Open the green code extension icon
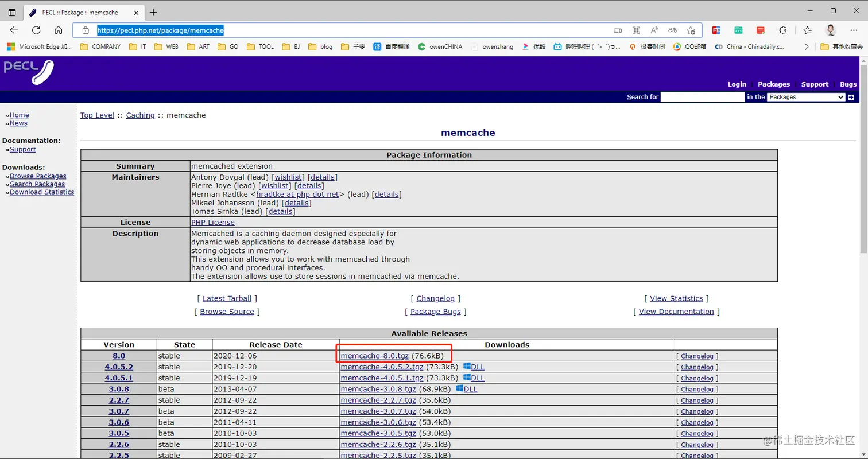868x459 pixels. point(738,30)
